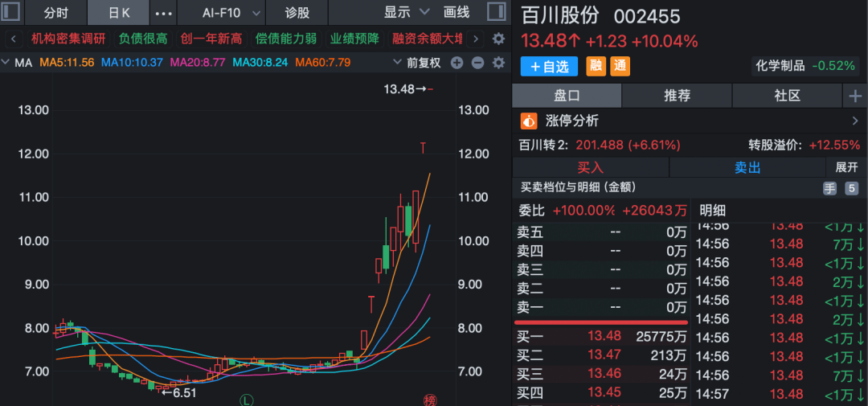Viewport: 868px width, 406px height.
Task: Click the 委比 +100.00% value
Action: coord(584,211)
